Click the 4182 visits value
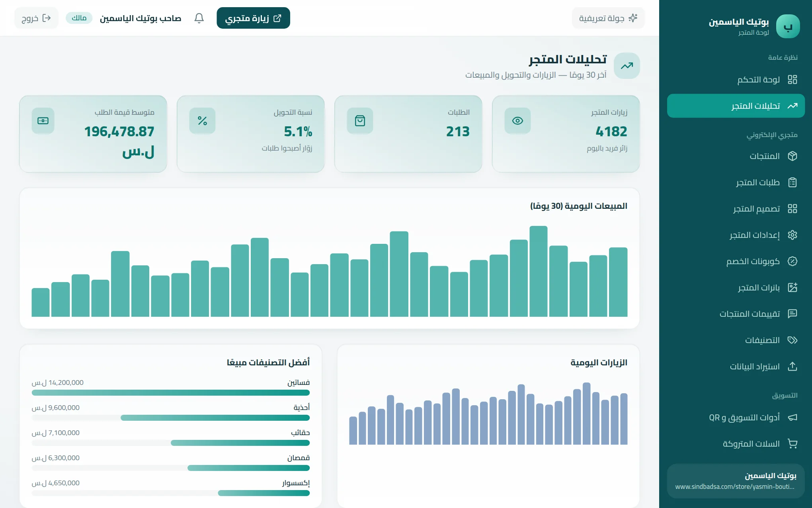The image size is (812, 508). pyautogui.click(x=611, y=131)
